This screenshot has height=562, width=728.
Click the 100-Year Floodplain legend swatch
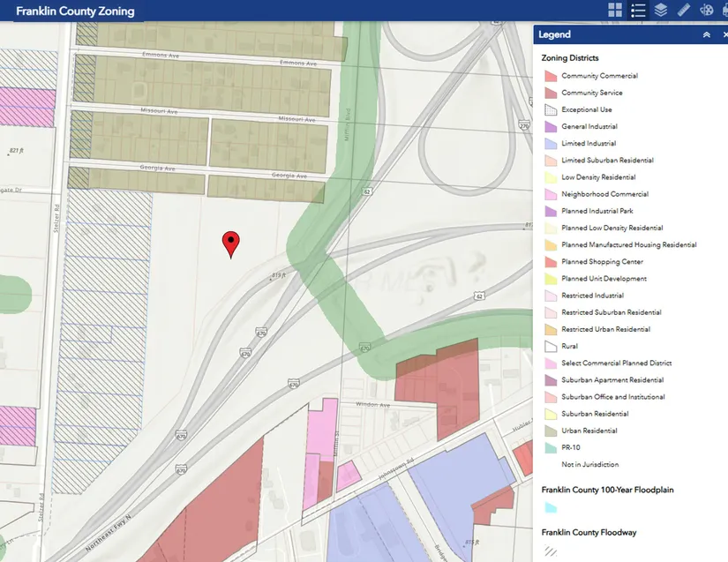coord(551,508)
